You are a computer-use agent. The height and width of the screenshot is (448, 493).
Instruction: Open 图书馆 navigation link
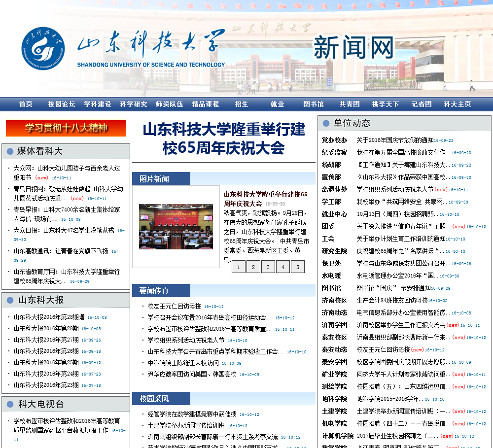(x=314, y=104)
